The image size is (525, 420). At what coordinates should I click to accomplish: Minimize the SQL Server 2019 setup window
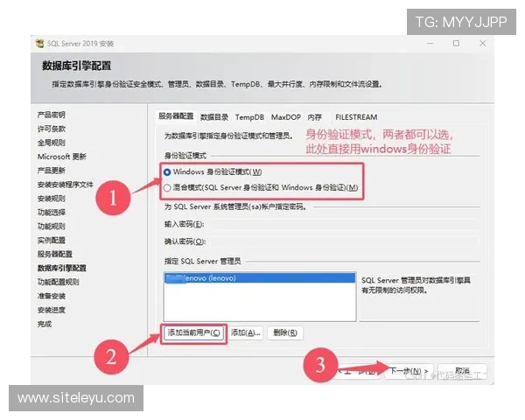[430, 44]
